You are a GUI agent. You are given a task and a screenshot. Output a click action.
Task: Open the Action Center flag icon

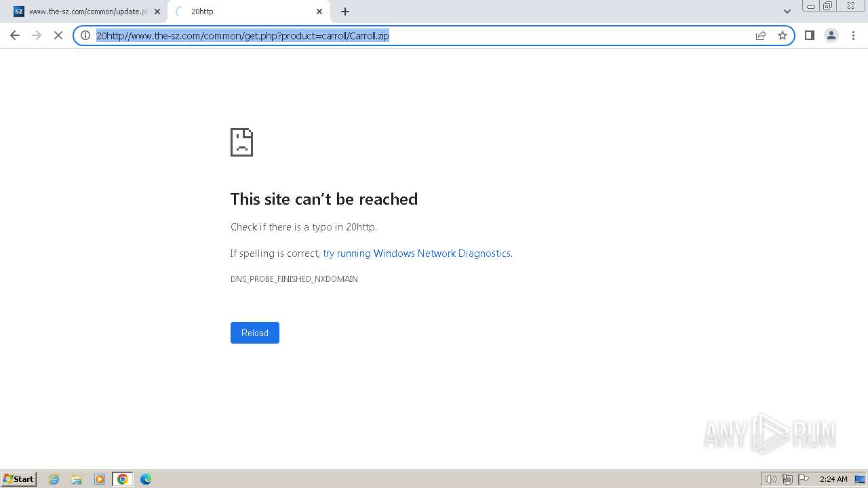[804, 479]
